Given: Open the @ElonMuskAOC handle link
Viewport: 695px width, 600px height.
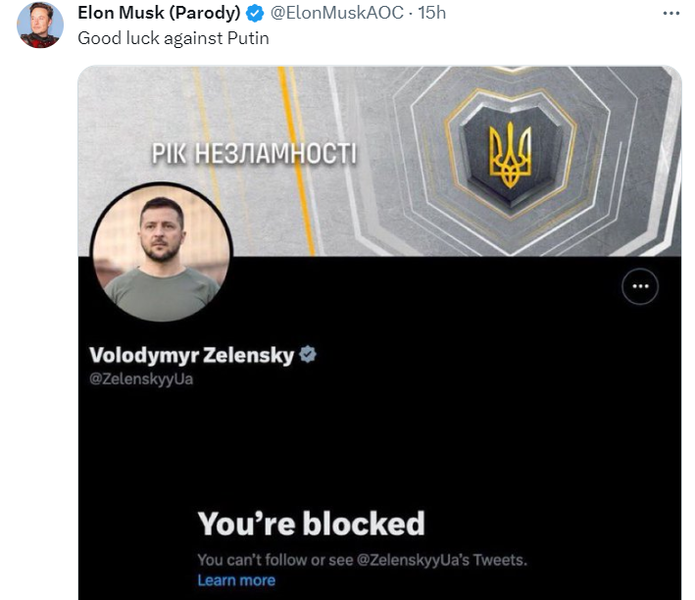Looking at the screenshot, I should (337, 13).
